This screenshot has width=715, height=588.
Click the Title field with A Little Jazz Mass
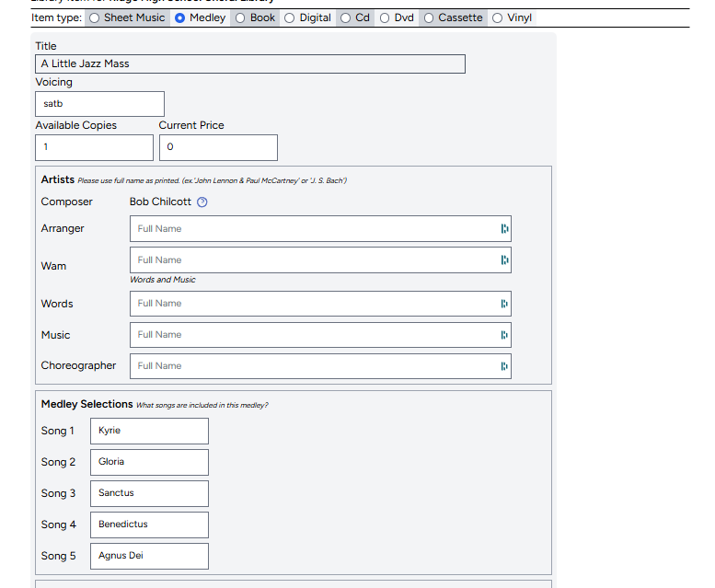click(x=250, y=63)
